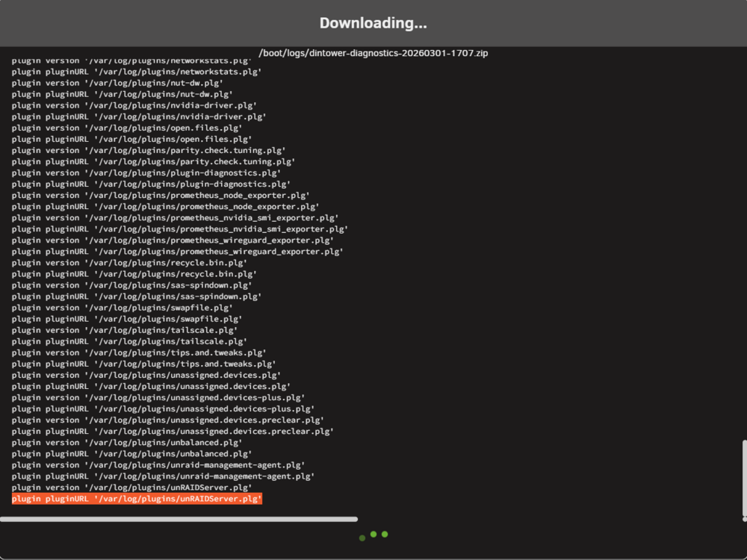Click 'plugin version' plugin-diagnostics.plg line

pyautogui.click(x=146, y=173)
